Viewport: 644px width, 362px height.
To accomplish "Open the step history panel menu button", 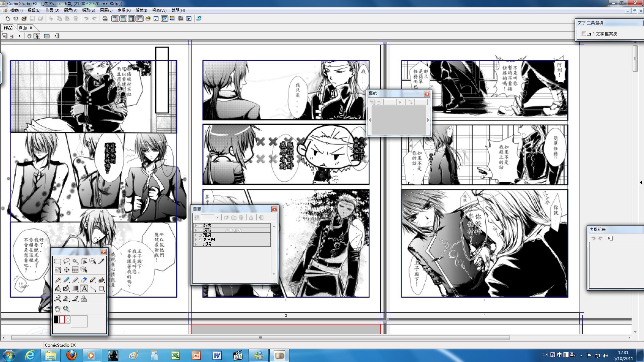I will click(x=610, y=238).
